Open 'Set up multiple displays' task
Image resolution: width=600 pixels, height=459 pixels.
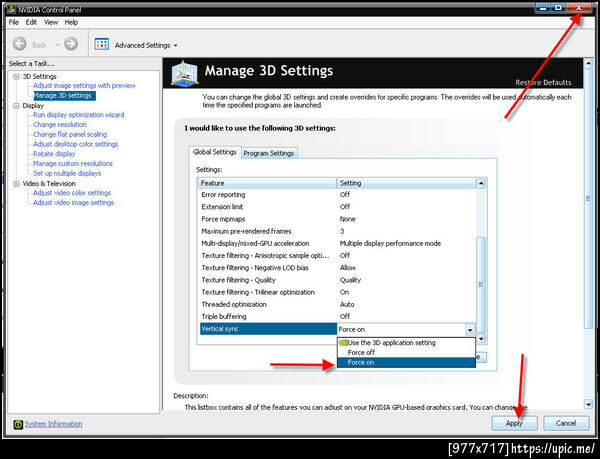point(67,174)
